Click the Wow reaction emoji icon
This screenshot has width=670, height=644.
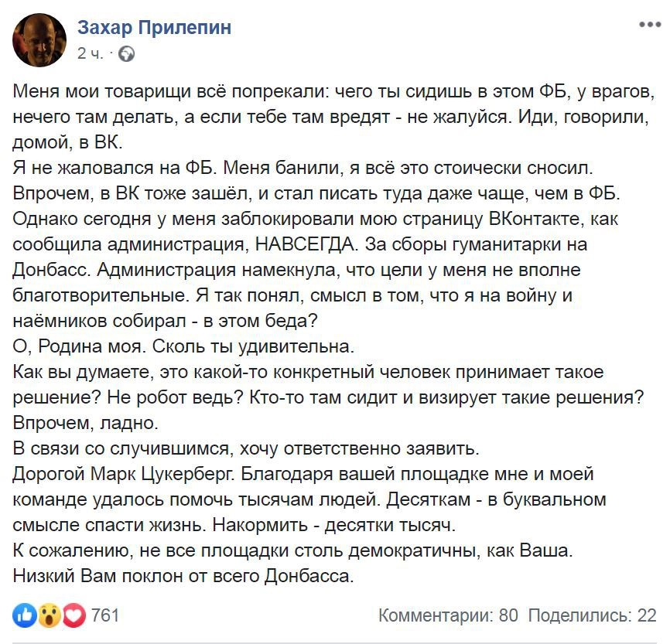(x=50, y=615)
